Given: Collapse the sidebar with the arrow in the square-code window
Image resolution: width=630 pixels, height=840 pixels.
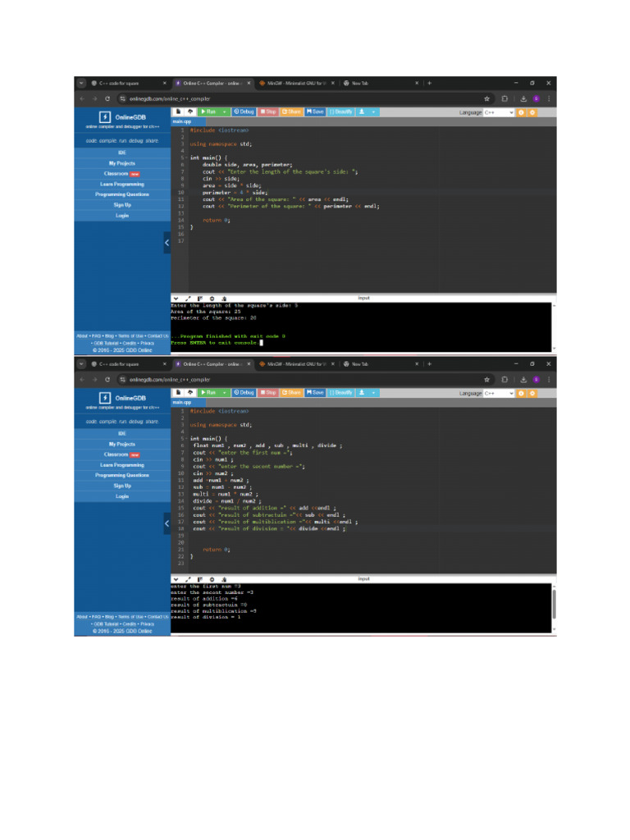Looking at the screenshot, I should (167, 243).
